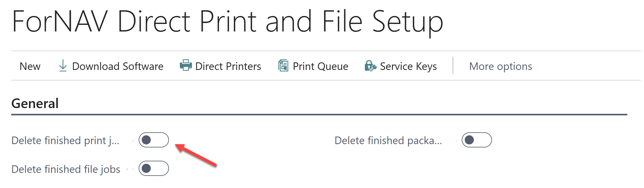This screenshot has height=188, width=644.
Task: Click the download arrow icon
Action: pos(63,66)
